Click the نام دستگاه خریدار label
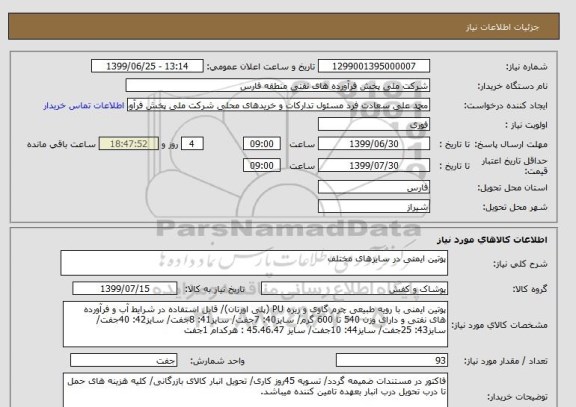Image resolution: width=576 pixels, height=407 pixels. (512, 86)
